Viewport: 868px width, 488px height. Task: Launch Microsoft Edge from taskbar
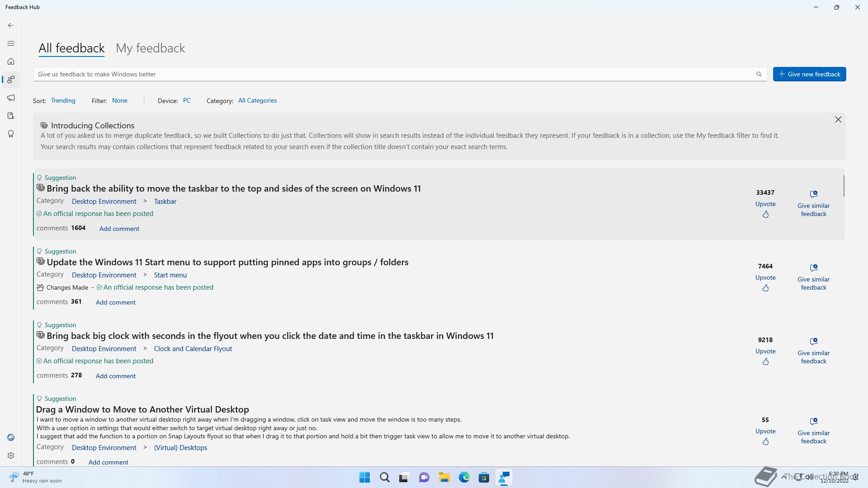click(464, 478)
